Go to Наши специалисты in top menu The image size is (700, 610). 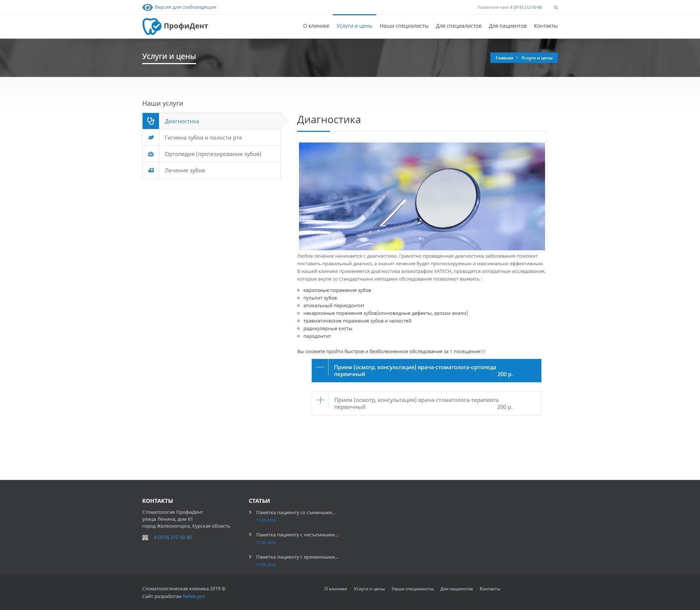(404, 26)
